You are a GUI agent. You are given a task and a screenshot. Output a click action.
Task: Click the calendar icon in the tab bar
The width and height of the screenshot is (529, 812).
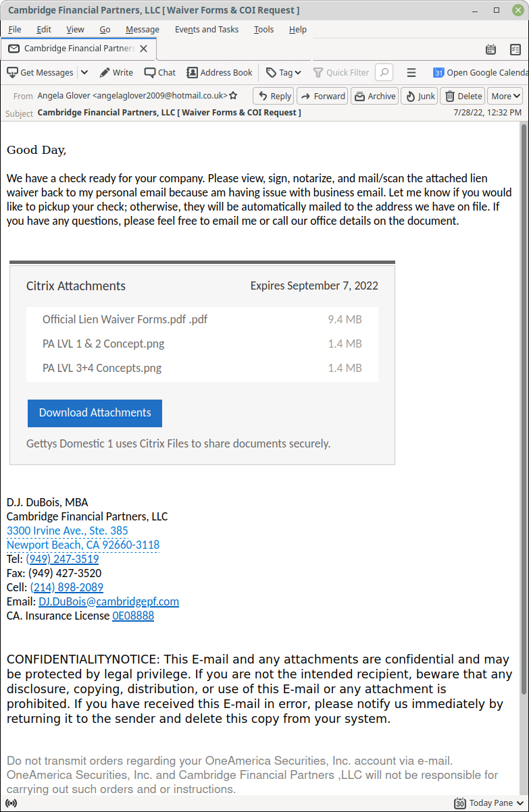[x=491, y=49]
